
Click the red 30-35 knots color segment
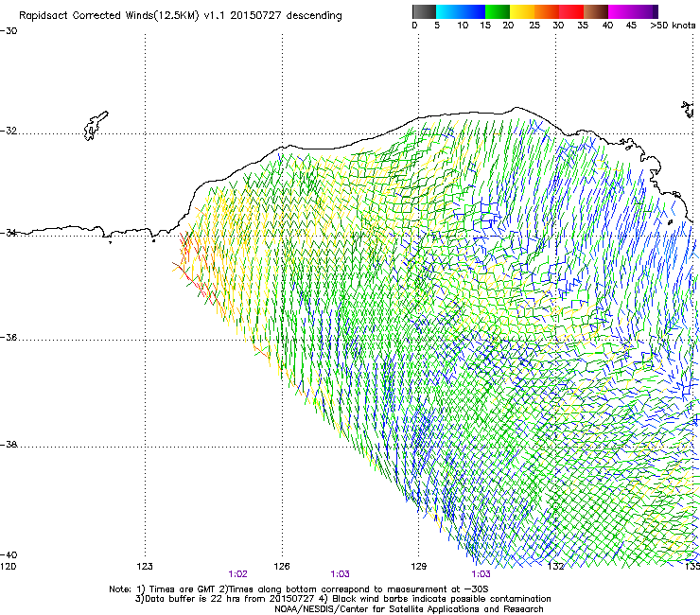(x=571, y=11)
